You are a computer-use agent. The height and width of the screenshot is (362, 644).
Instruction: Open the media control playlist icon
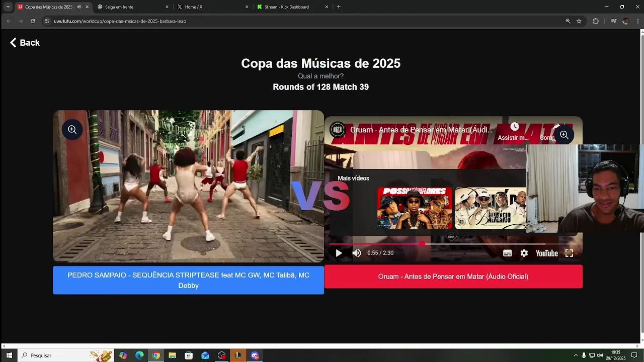613,21
